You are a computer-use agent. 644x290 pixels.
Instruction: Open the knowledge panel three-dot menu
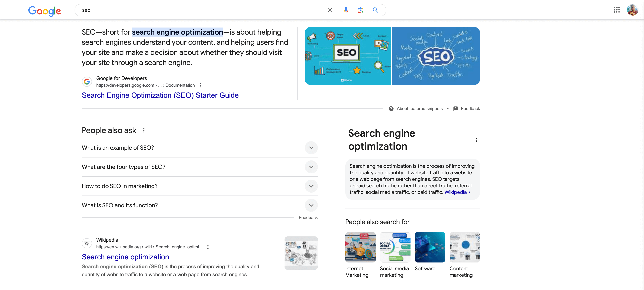(x=476, y=140)
